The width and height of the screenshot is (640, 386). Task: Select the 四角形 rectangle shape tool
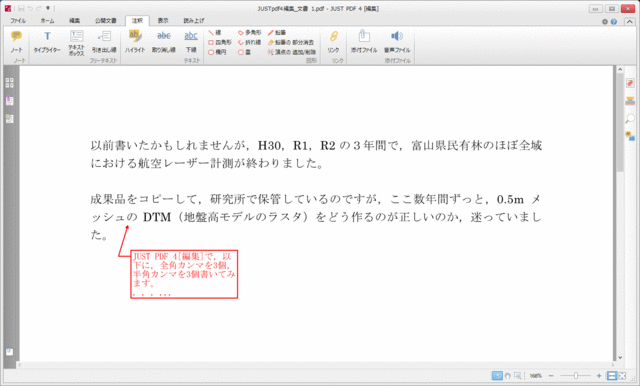220,42
